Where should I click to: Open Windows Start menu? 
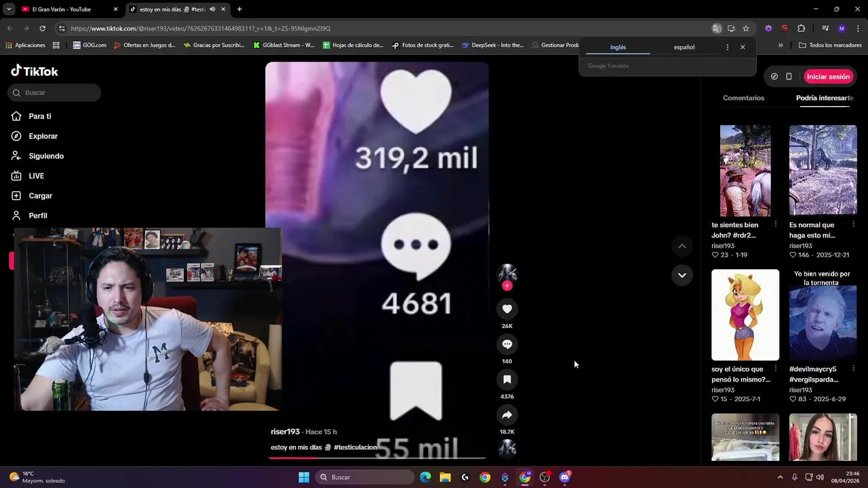click(304, 477)
